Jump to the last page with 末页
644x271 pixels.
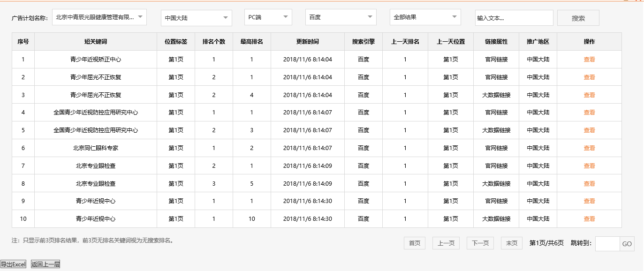point(511,243)
